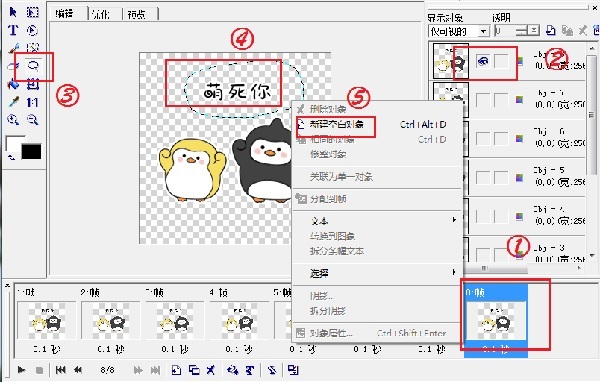Screen dimensions: 600x382
Task: Click Duplicate Frame icon in frame toolbar
Action: tap(194, 370)
